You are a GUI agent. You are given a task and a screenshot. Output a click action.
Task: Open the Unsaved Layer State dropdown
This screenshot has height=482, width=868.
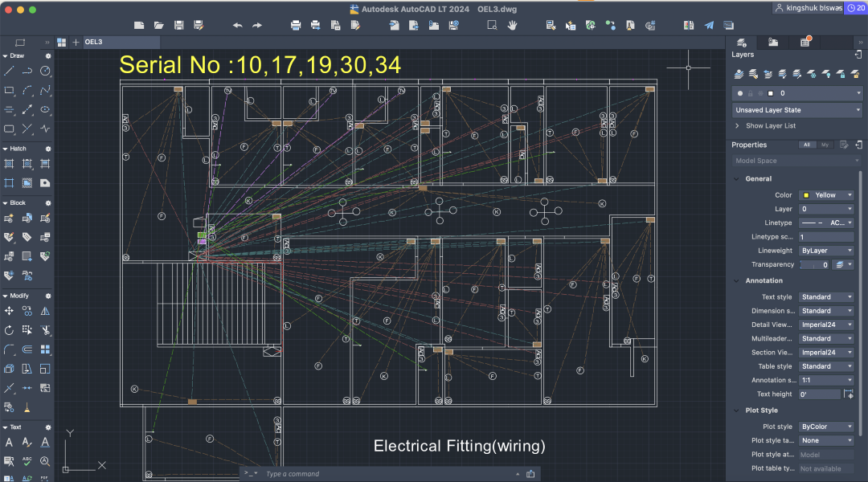pyautogui.click(x=796, y=110)
